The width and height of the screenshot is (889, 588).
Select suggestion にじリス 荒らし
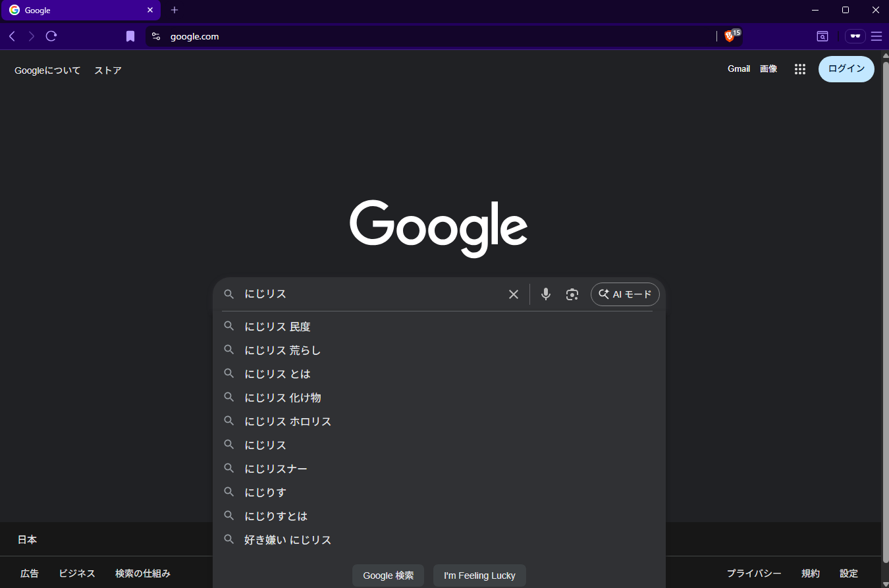pos(439,350)
